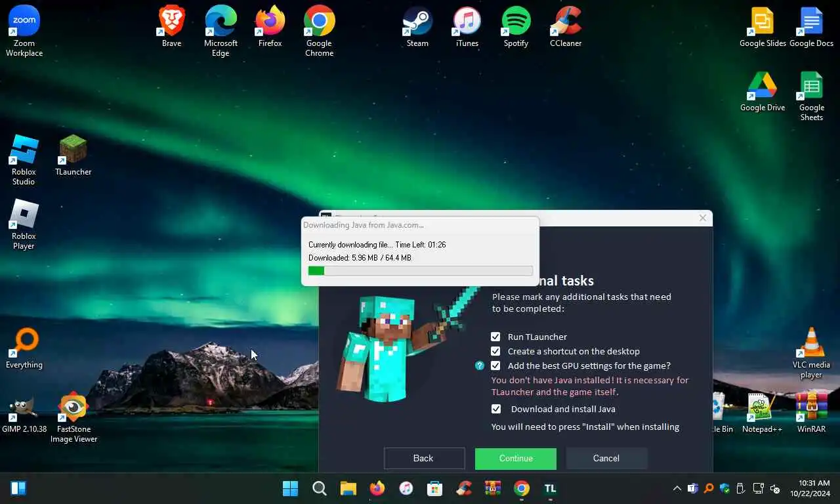This screenshot has width=840, height=504.
Task: Open the Google Drive desktop shortcut
Action: point(763,91)
